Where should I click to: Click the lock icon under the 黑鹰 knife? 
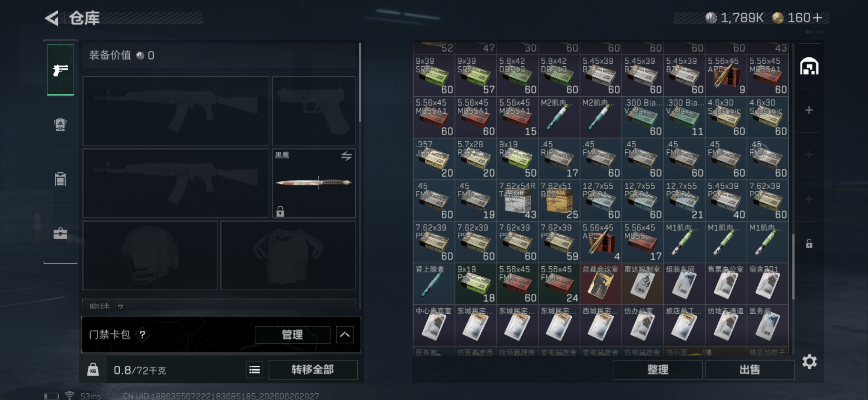tap(280, 211)
